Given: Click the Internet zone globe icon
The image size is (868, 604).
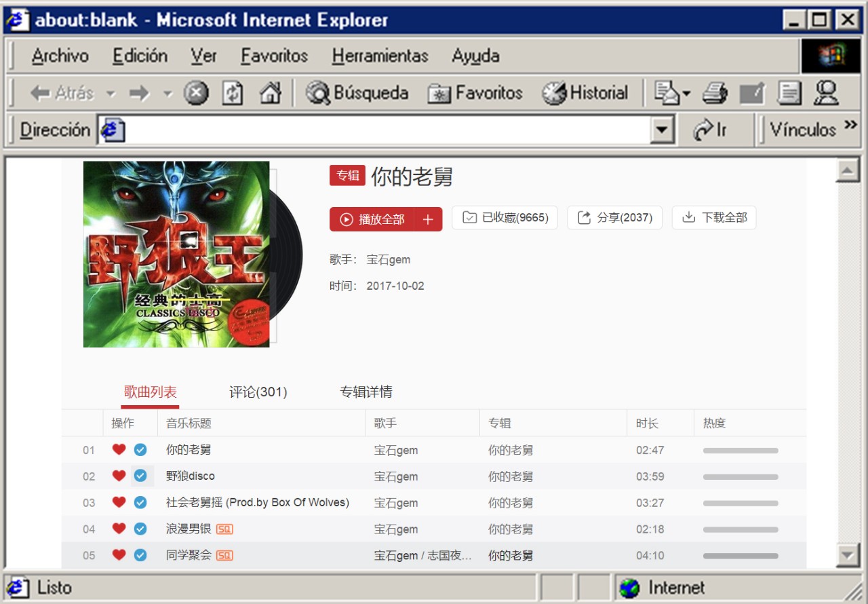Looking at the screenshot, I should (629, 588).
